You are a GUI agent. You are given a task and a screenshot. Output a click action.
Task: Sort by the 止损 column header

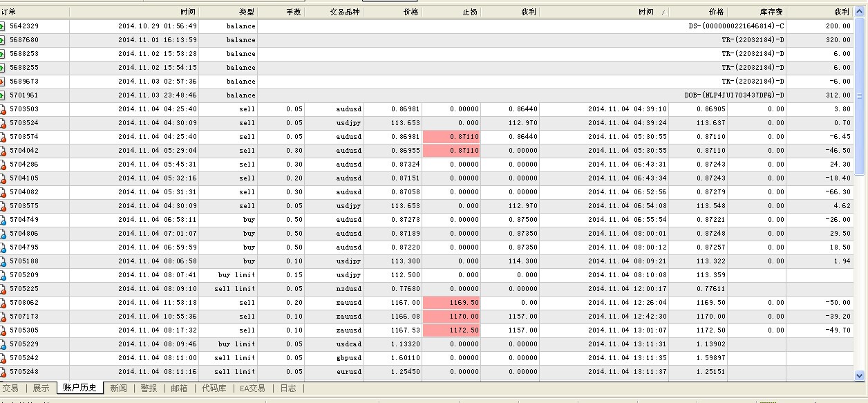tap(451, 12)
